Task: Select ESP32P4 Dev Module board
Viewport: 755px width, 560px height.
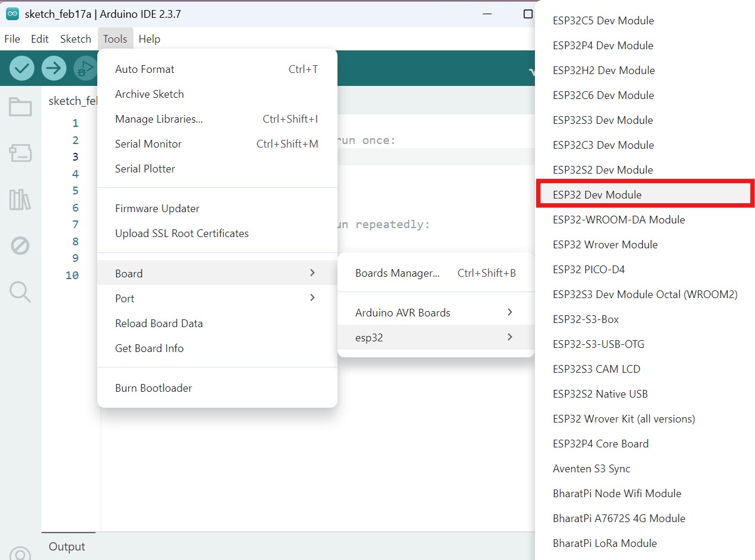Action: tap(645, 46)
